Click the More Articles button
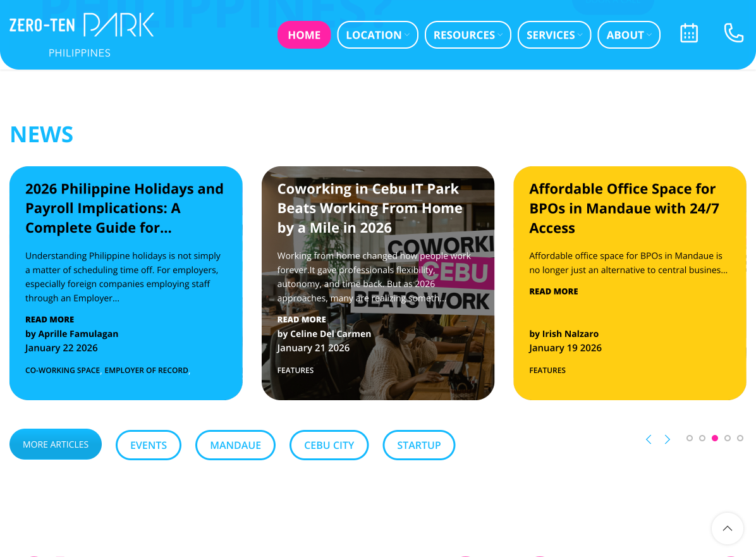756x557 pixels. (x=56, y=444)
